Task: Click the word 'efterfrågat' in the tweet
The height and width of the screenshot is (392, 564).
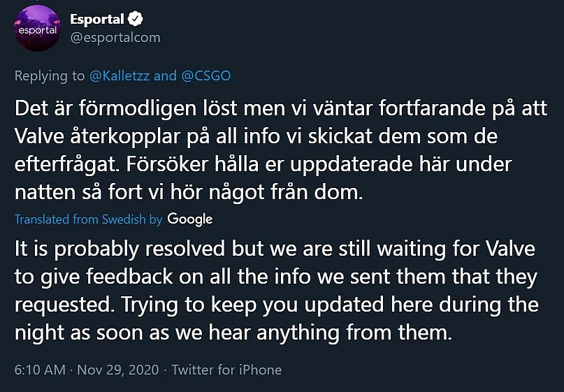Action: [x=67, y=165]
